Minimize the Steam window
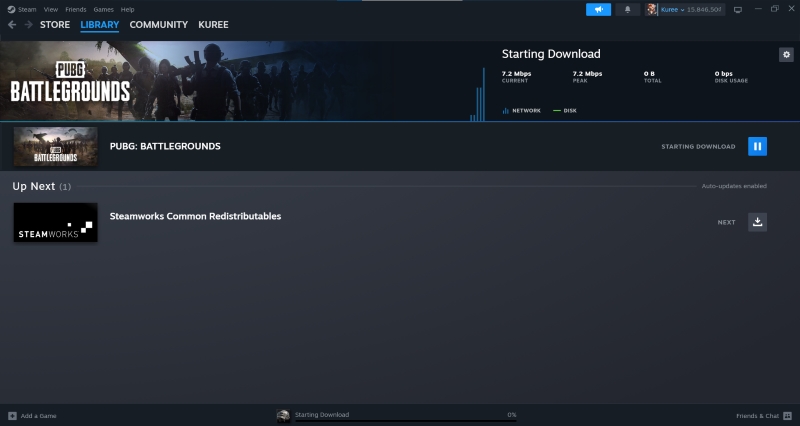800x426 pixels. (758, 9)
